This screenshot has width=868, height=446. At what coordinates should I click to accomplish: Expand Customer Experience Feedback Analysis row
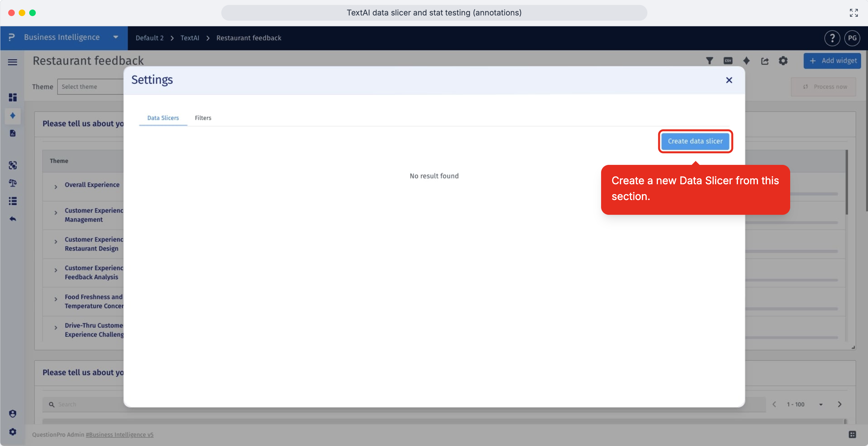coord(55,270)
